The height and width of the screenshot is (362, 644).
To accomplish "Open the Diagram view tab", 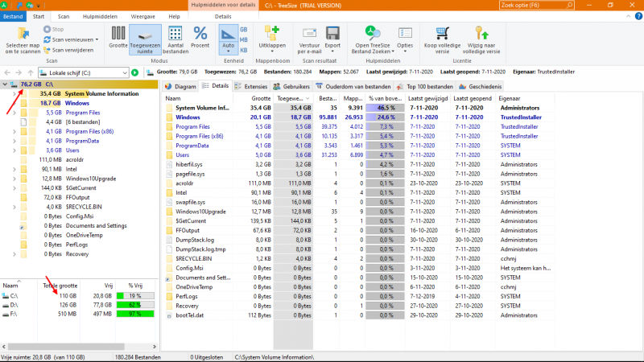I will (x=180, y=87).
